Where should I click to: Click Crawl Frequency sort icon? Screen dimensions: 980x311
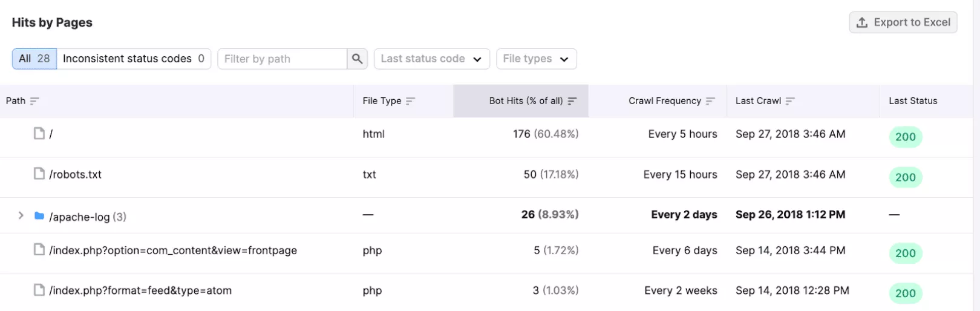click(x=710, y=101)
